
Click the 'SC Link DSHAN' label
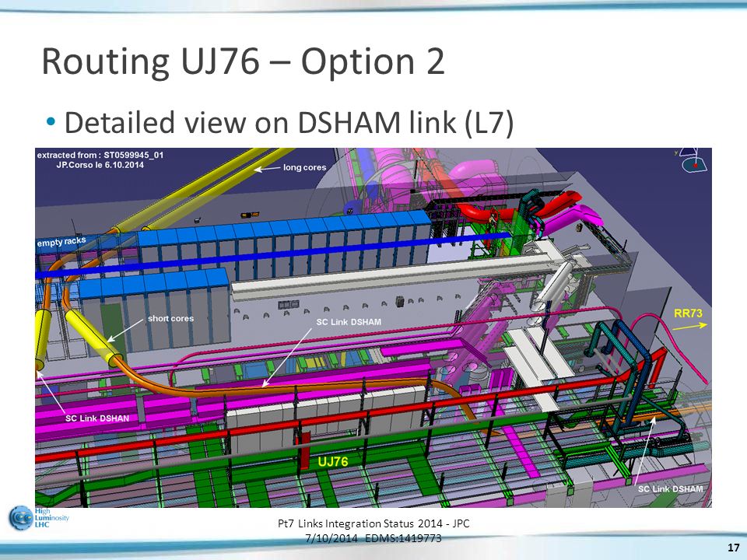point(97,418)
